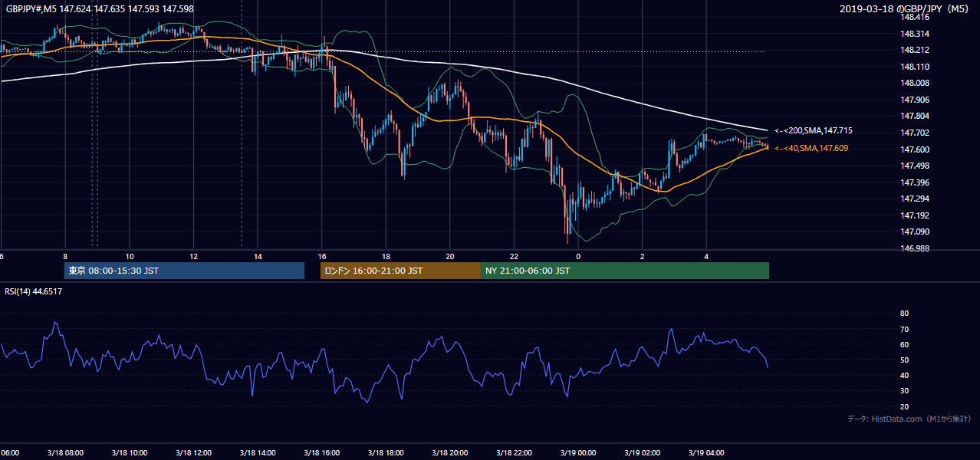Click the '3/19 02:00' date label
This screenshot has height=460, width=980.
[643, 452]
